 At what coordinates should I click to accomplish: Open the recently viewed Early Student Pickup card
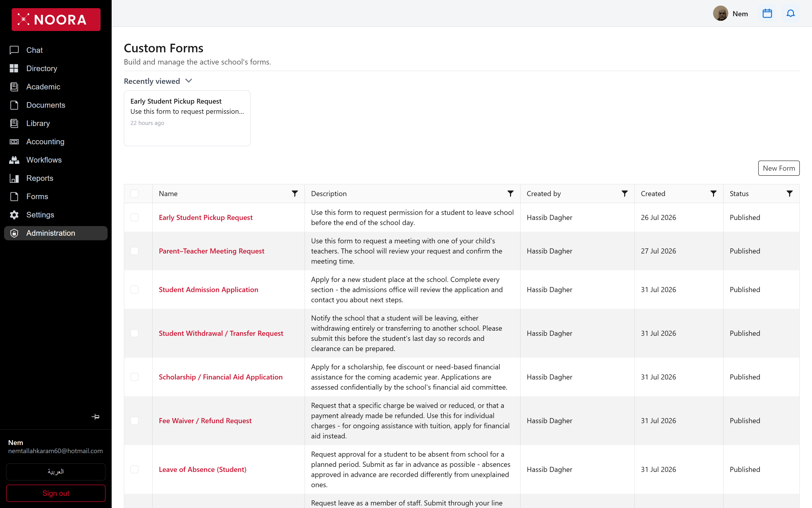187,118
